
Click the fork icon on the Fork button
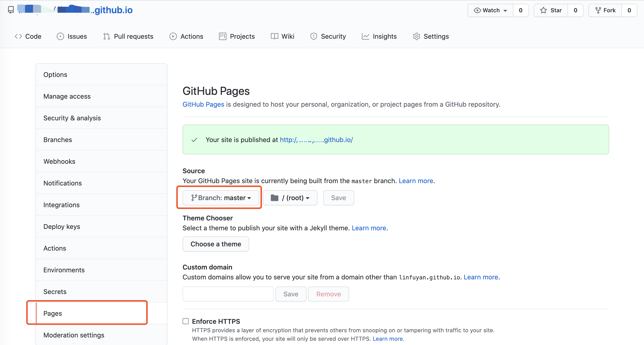coord(598,10)
